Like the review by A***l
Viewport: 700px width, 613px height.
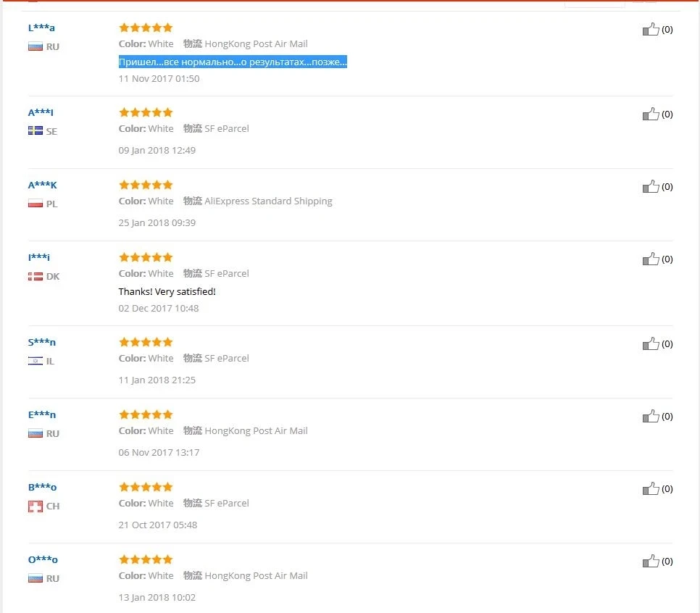[x=651, y=114]
